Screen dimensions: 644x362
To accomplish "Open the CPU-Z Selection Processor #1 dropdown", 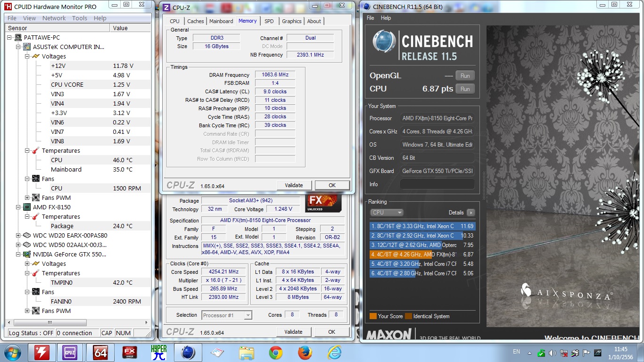I will (x=227, y=315).
